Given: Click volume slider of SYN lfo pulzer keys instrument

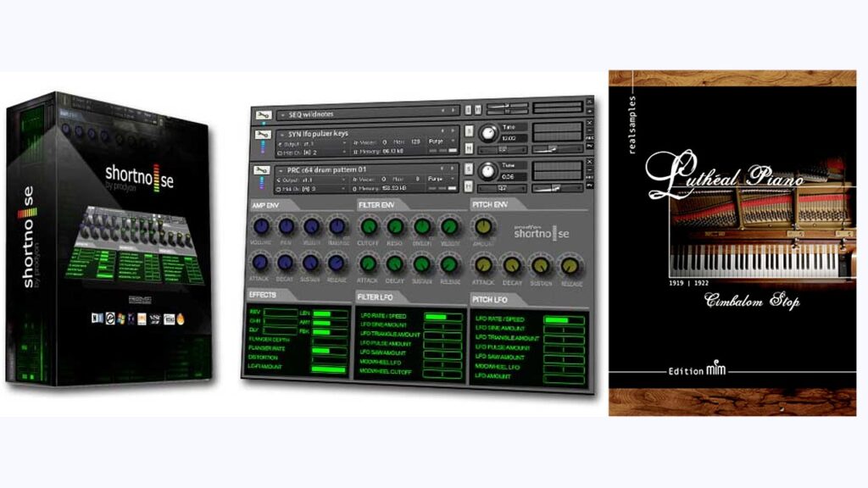Looking at the screenshot, I should pos(557,149).
